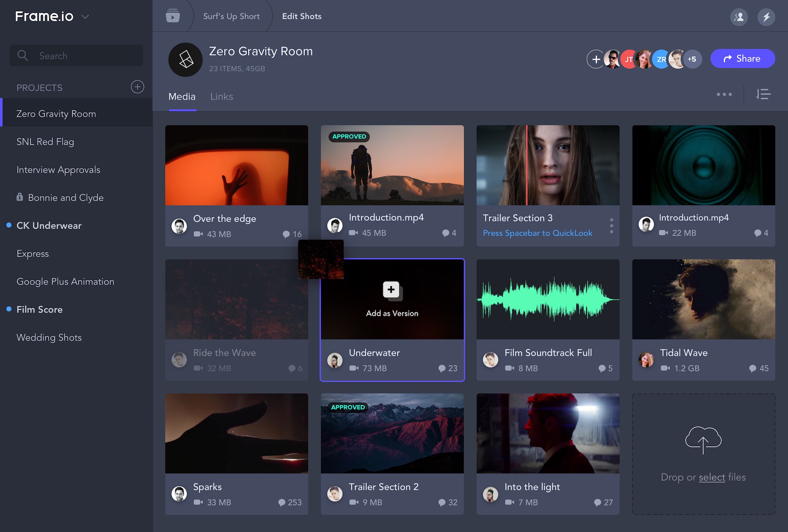Click the user account icon
Image resolution: width=788 pixels, height=532 pixels.
tap(739, 17)
